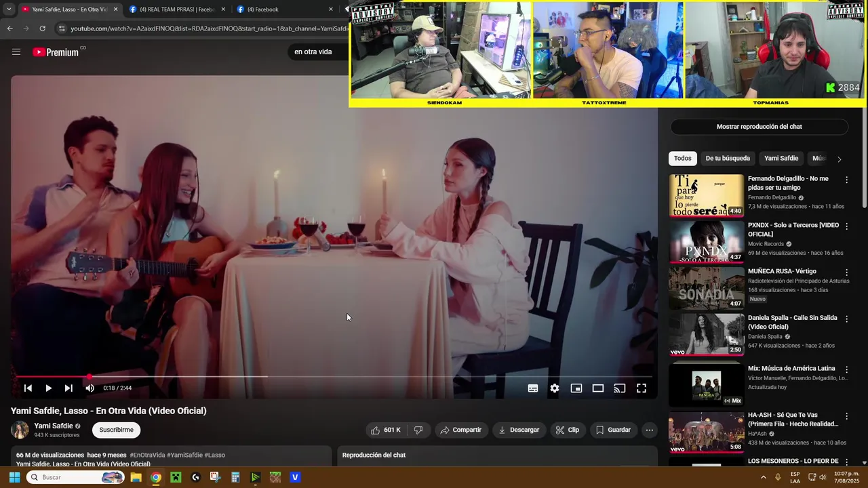Select the De tu búsqueda chip
The width and height of the screenshot is (868, 488).
pyautogui.click(x=728, y=158)
